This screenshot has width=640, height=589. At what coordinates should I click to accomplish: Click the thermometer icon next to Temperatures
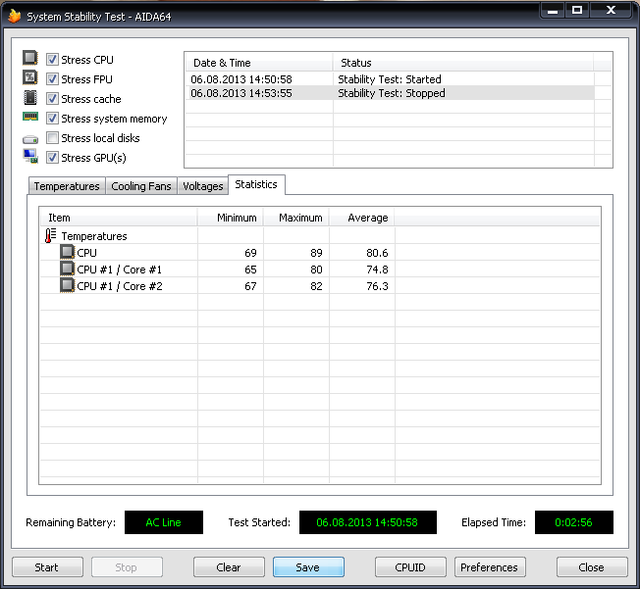pyautogui.click(x=51, y=236)
